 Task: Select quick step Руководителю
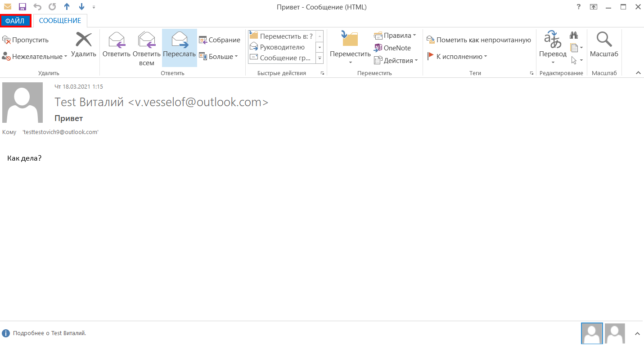tap(282, 47)
